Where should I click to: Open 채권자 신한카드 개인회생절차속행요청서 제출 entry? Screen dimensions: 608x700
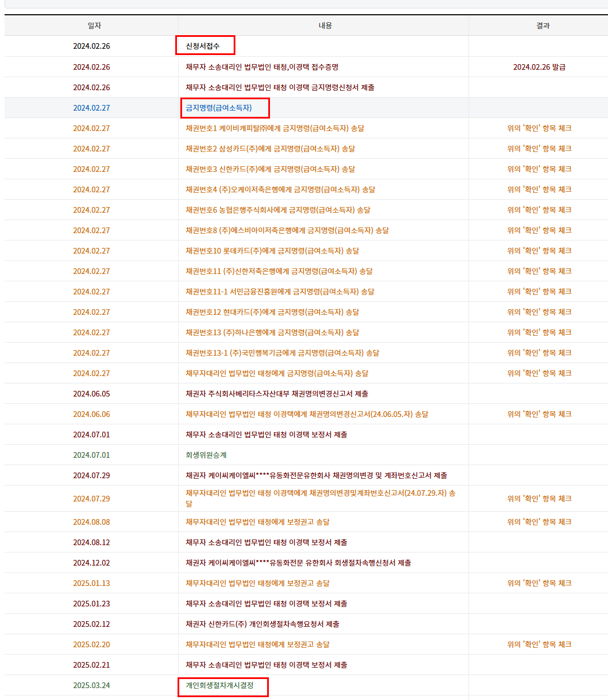262,624
